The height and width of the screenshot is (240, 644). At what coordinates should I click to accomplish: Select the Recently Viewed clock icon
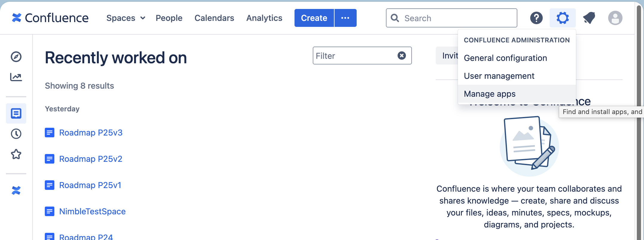[16, 134]
